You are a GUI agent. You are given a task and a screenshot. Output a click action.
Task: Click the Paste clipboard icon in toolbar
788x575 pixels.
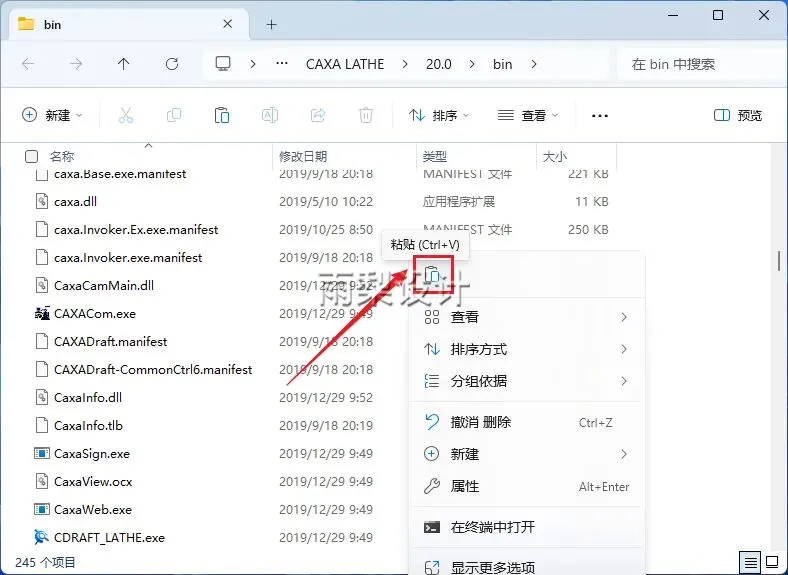(x=222, y=116)
